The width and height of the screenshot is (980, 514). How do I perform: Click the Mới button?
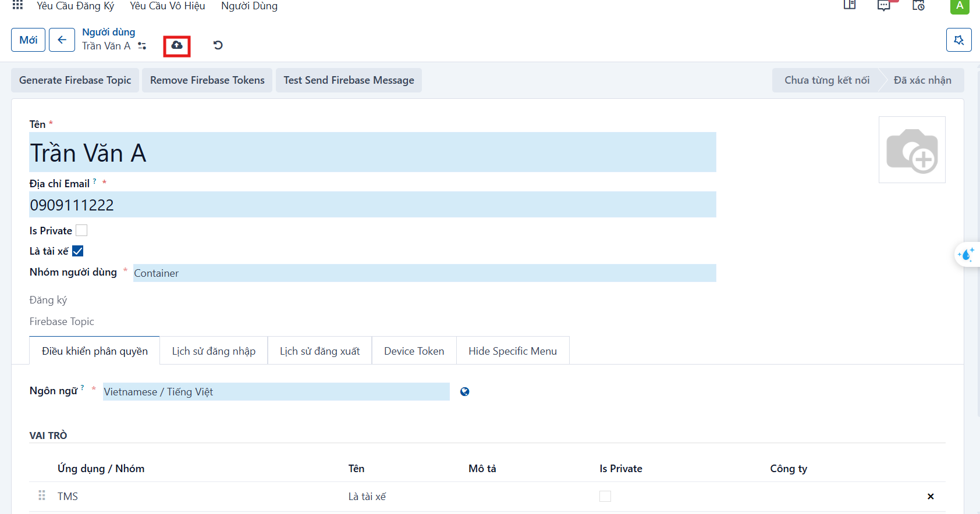pos(28,40)
